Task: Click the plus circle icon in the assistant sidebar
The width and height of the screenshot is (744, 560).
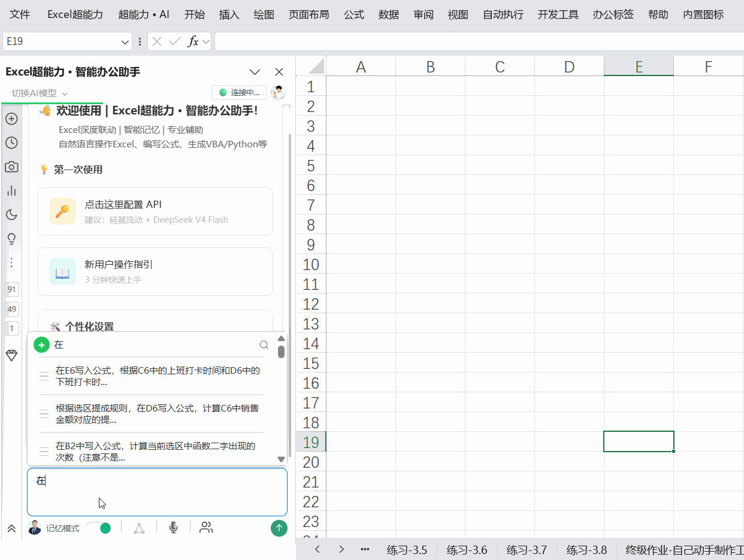Action: click(x=11, y=119)
